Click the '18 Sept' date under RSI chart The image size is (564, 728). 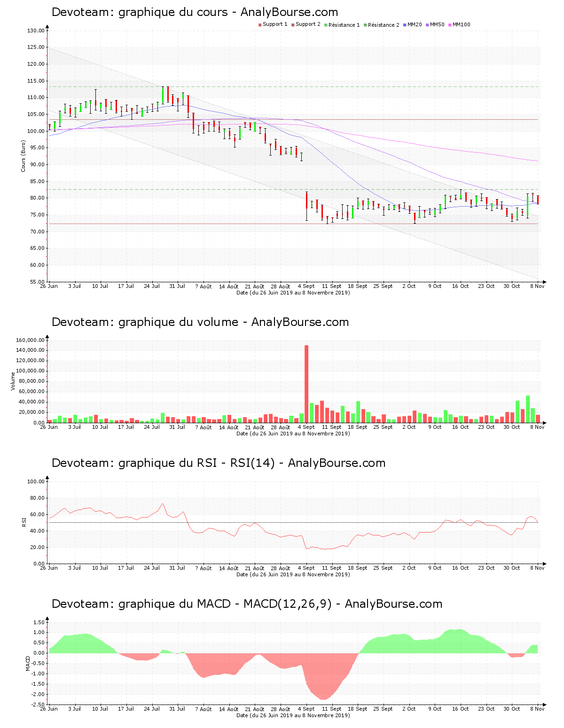[358, 568]
